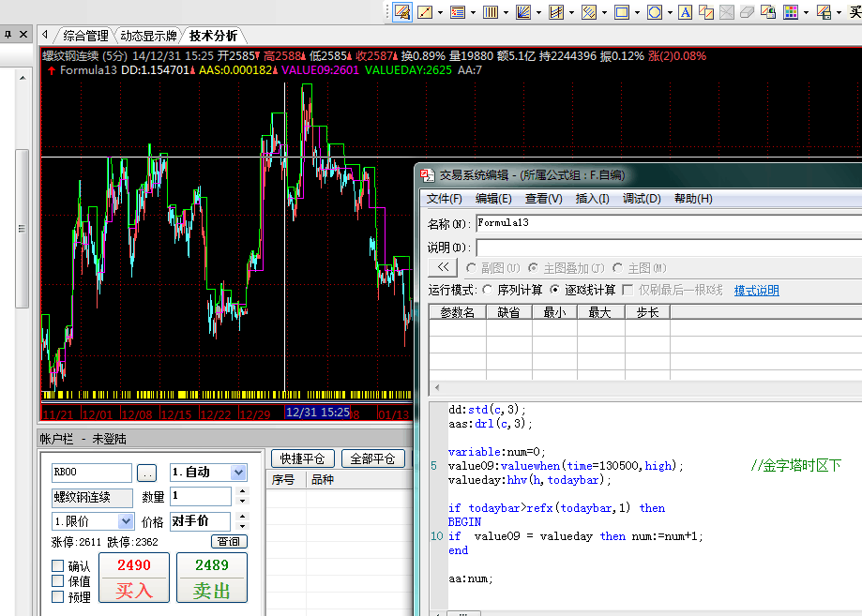Open the 调试(D) menu
The image size is (862, 616).
[642, 199]
